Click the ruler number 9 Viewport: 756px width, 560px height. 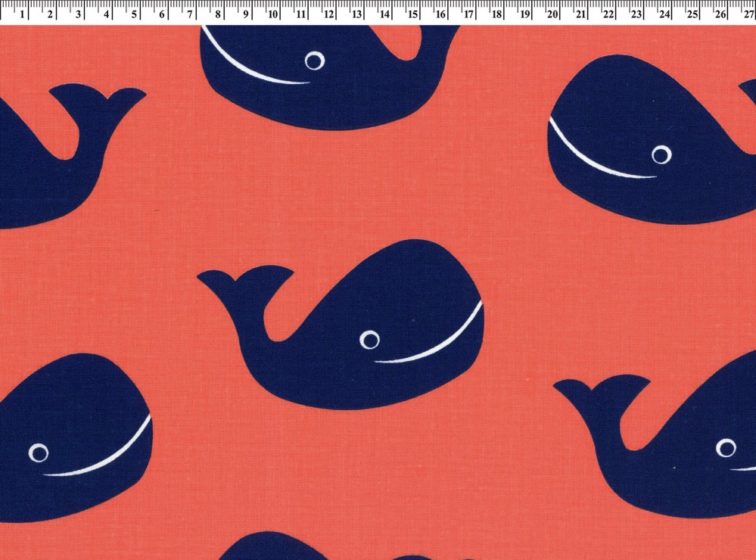246,14
